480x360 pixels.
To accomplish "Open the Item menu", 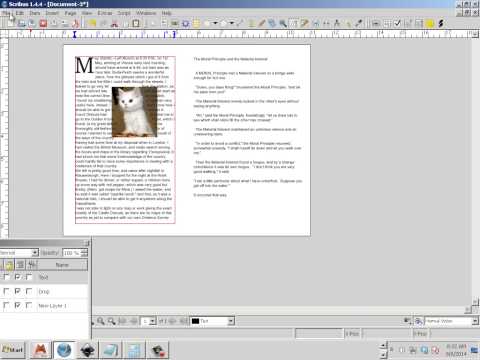I will pyautogui.click(x=35, y=13).
